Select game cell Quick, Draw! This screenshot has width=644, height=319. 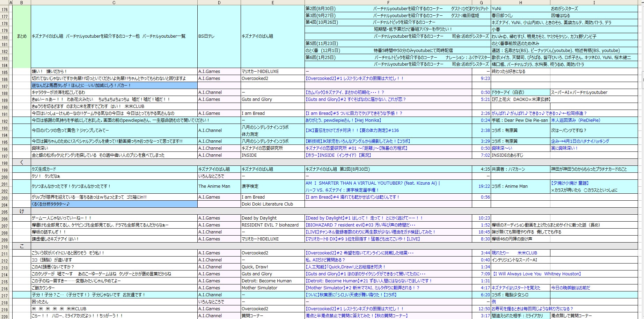pyautogui.click(x=273, y=267)
